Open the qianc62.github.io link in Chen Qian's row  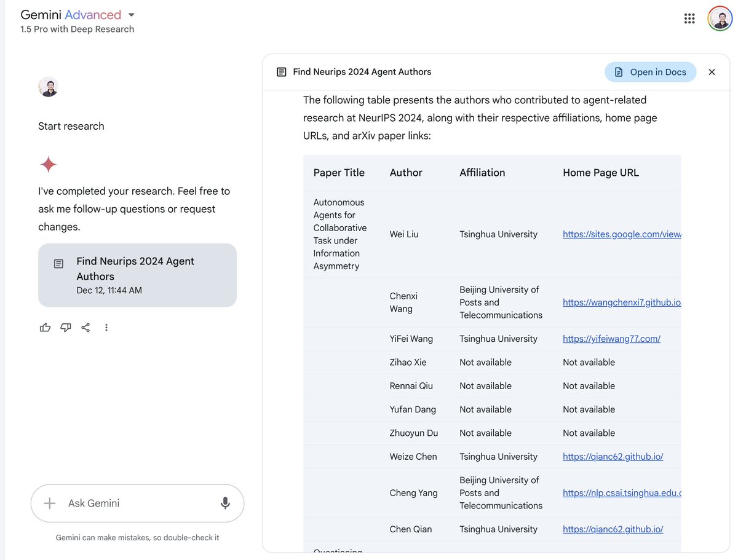pyautogui.click(x=613, y=529)
